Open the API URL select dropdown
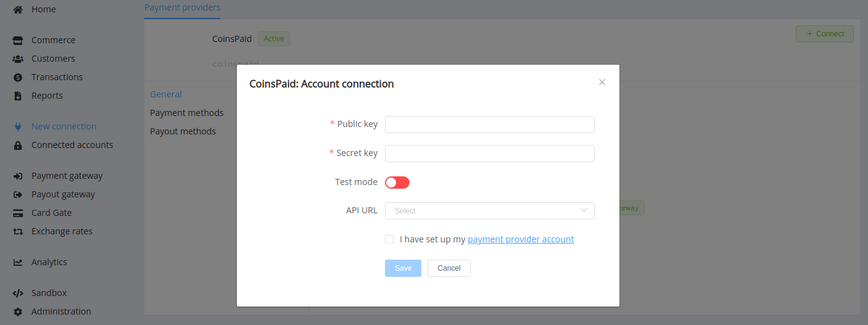This screenshot has width=868, height=325. point(490,211)
